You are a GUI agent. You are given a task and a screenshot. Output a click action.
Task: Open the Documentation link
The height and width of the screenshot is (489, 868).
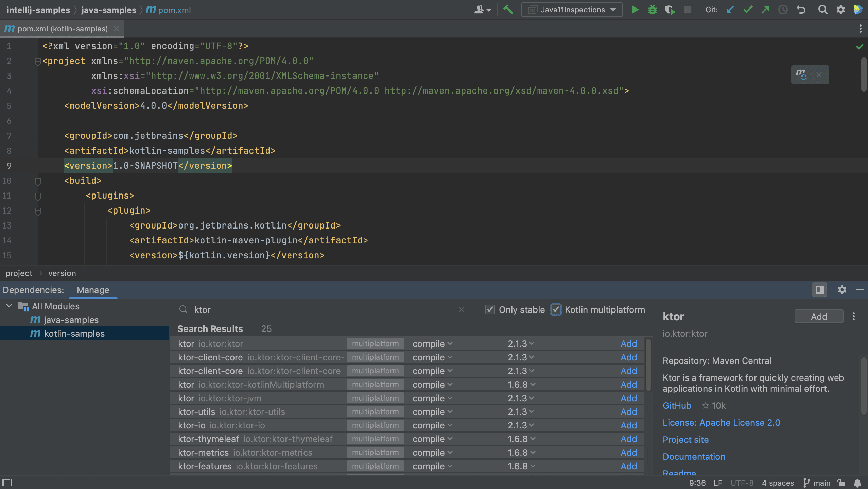694,456
